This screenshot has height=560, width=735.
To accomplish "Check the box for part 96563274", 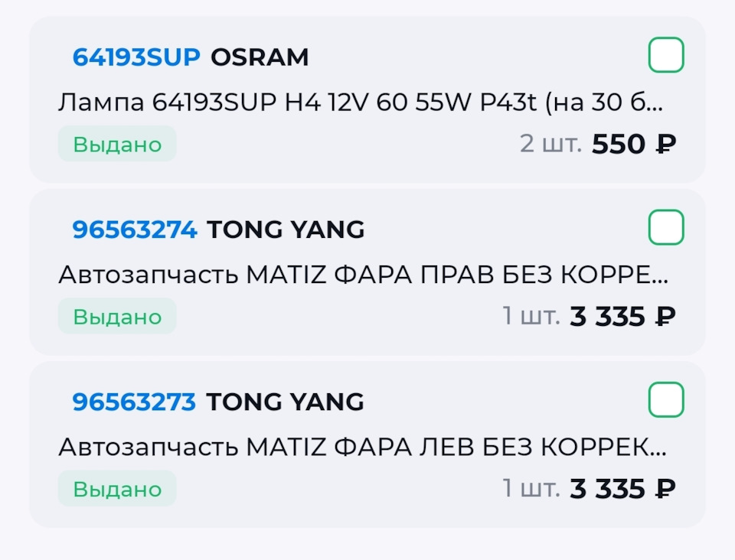I will pyautogui.click(x=665, y=226).
